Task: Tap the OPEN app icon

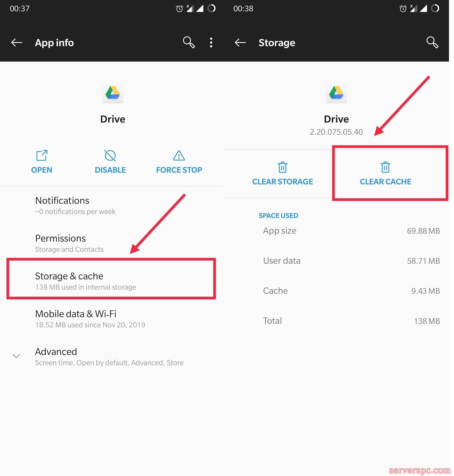Action: 42,156
